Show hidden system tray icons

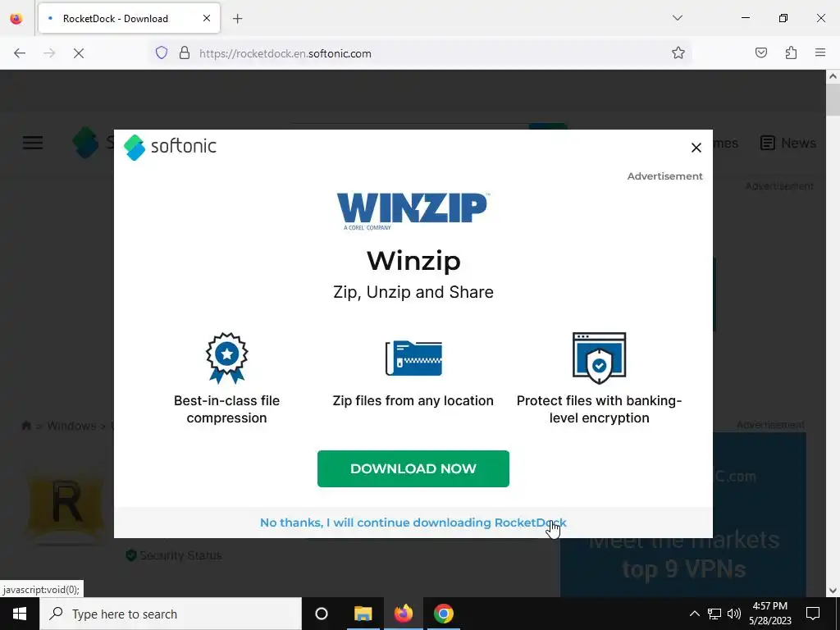[x=694, y=614]
